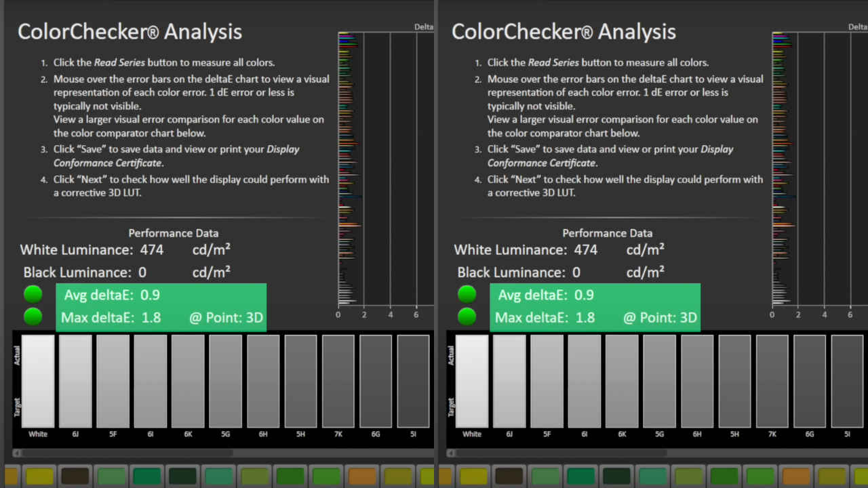This screenshot has width=868, height=488.
Task: Select the 6J gray patch in left panel
Action: coord(75,380)
